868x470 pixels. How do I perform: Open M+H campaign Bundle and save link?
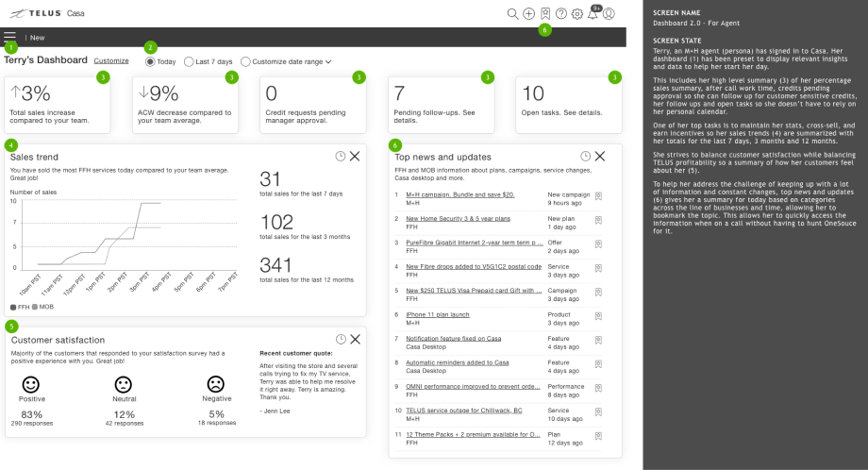click(x=460, y=194)
